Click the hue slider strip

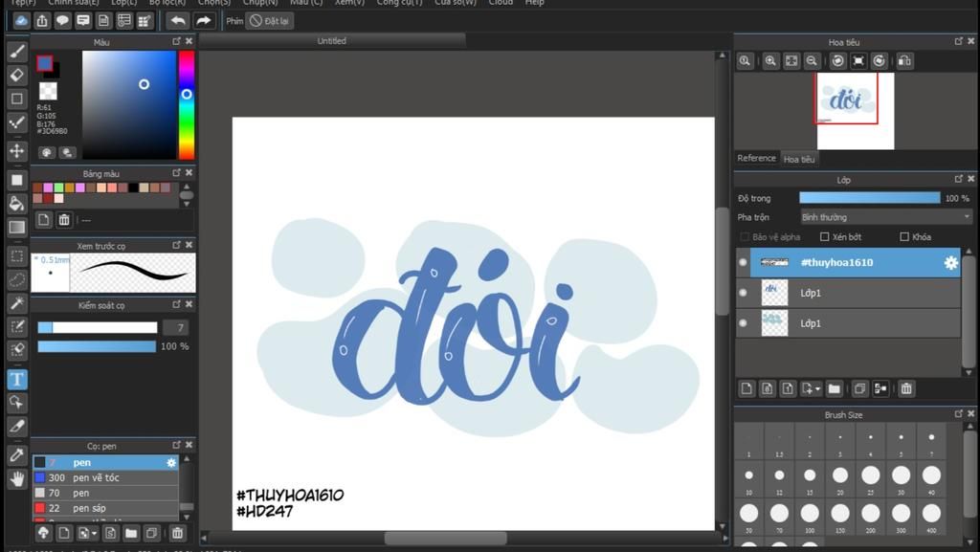[187, 105]
